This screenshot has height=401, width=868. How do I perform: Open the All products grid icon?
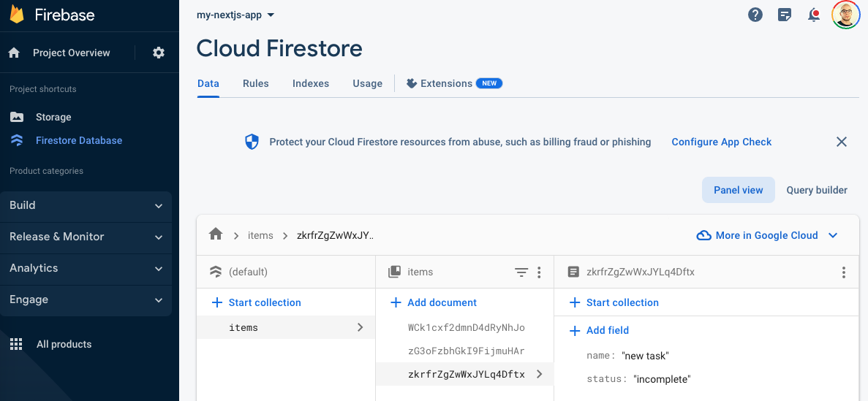[x=17, y=344]
